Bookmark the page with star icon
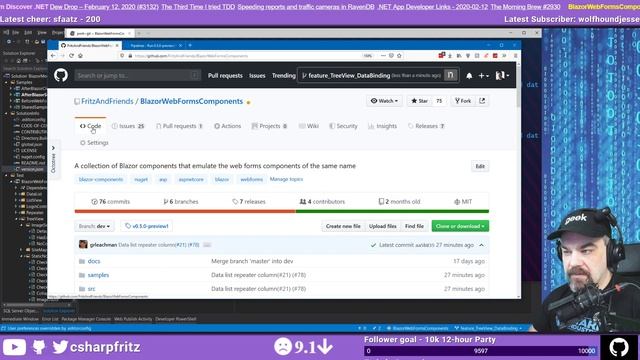The width and height of the screenshot is (640, 360). click(x=399, y=56)
